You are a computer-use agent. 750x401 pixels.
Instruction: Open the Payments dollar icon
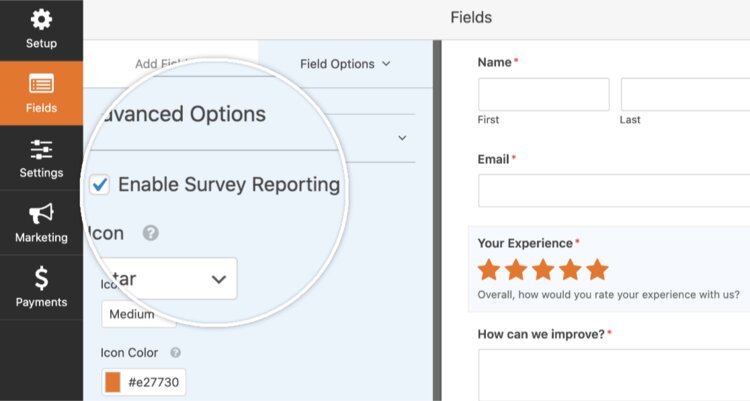41,279
